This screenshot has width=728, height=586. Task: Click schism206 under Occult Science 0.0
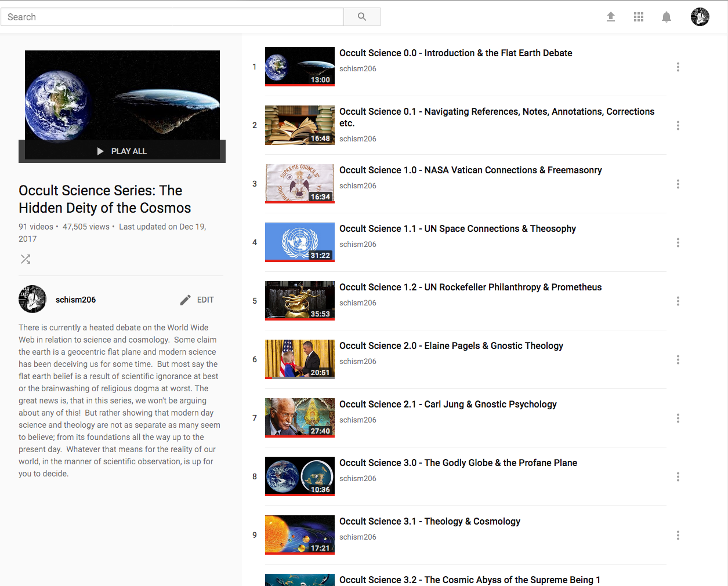(358, 69)
